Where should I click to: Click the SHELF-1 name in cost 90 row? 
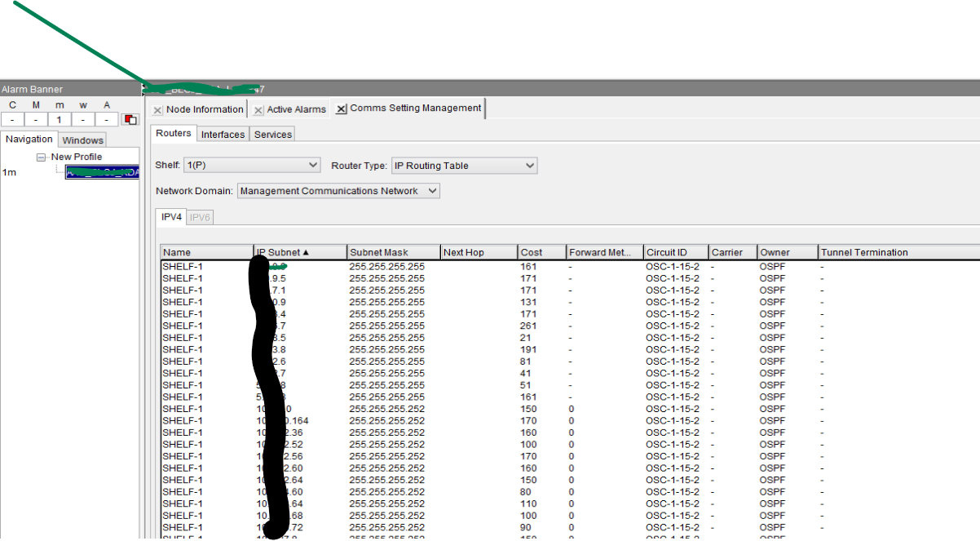pos(183,527)
